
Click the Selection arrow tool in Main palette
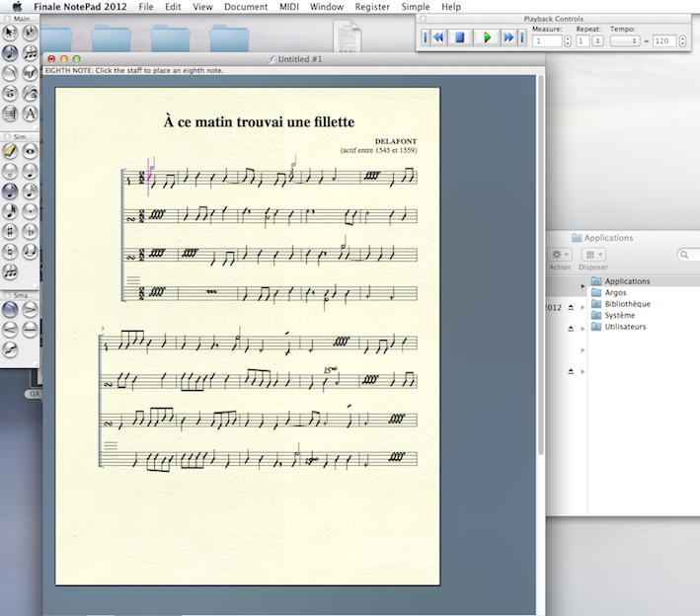click(x=10, y=33)
